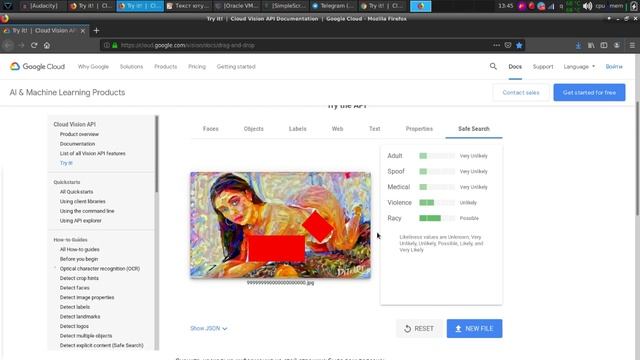Screen dimensions: 640x360
Task: Open the Solutions menu
Action: [131, 67]
